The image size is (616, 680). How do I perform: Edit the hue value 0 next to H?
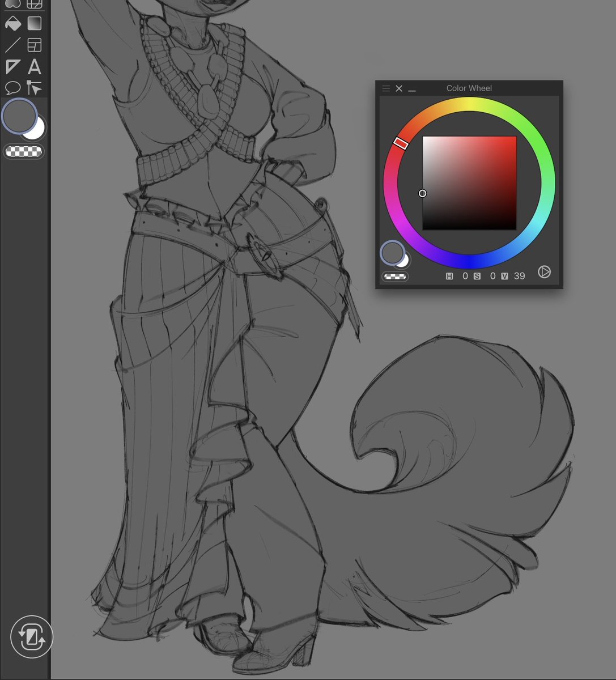[465, 276]
